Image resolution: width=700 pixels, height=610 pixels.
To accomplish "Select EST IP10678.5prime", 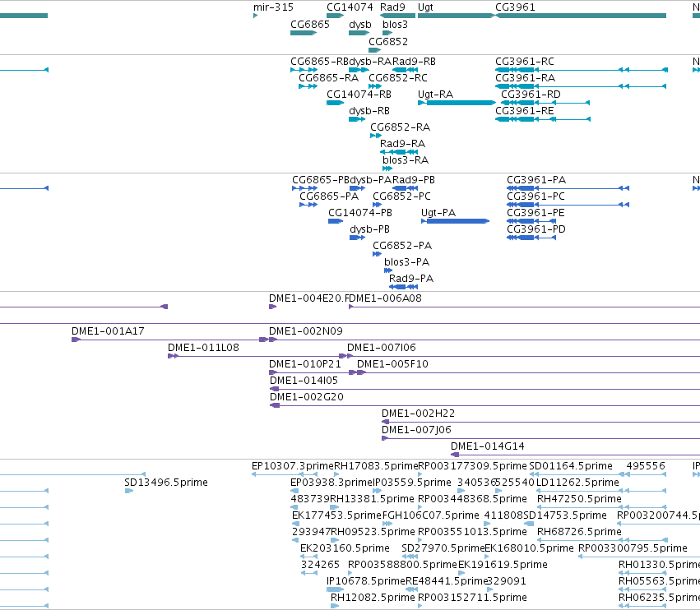I will [x=365, y=581].
